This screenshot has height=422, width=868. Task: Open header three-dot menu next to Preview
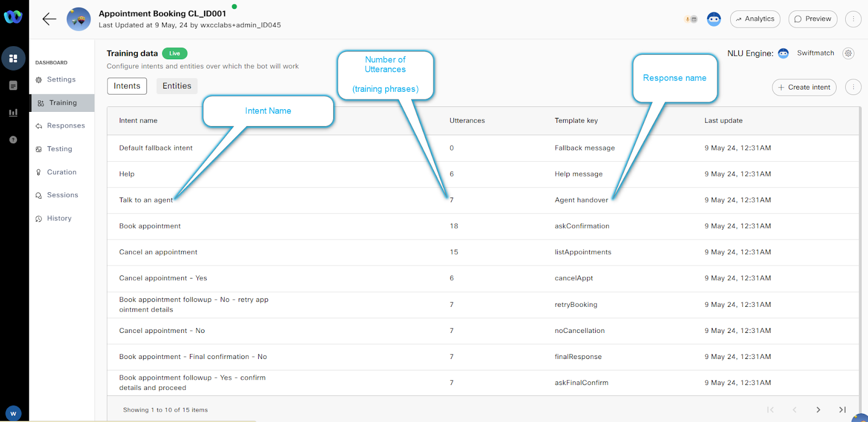click(x=853, y=19)
